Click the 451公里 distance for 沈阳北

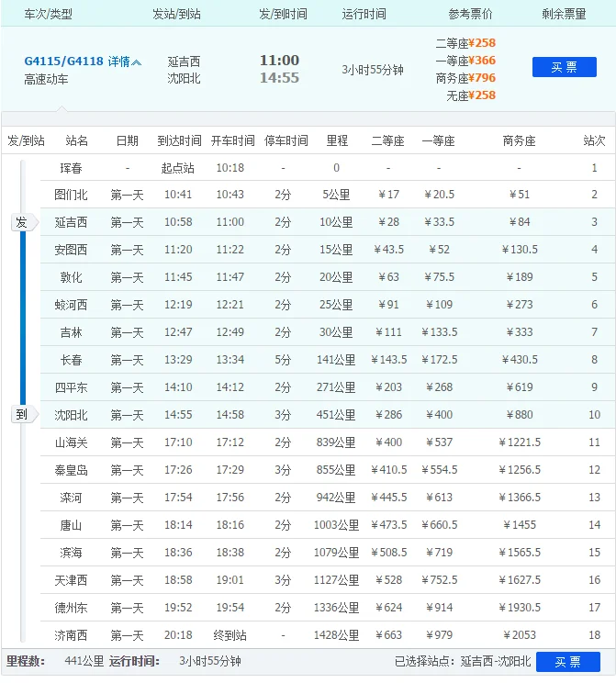point(336,415)
